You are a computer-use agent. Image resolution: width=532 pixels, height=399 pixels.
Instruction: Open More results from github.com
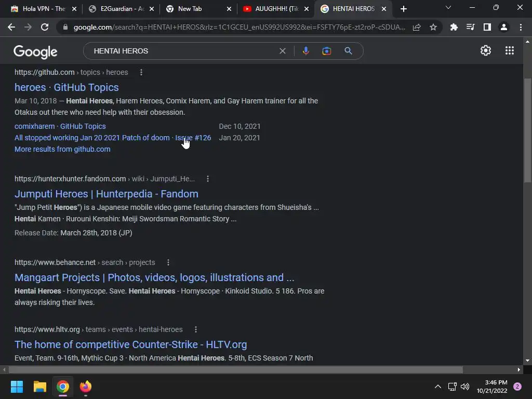pos(62,149)
